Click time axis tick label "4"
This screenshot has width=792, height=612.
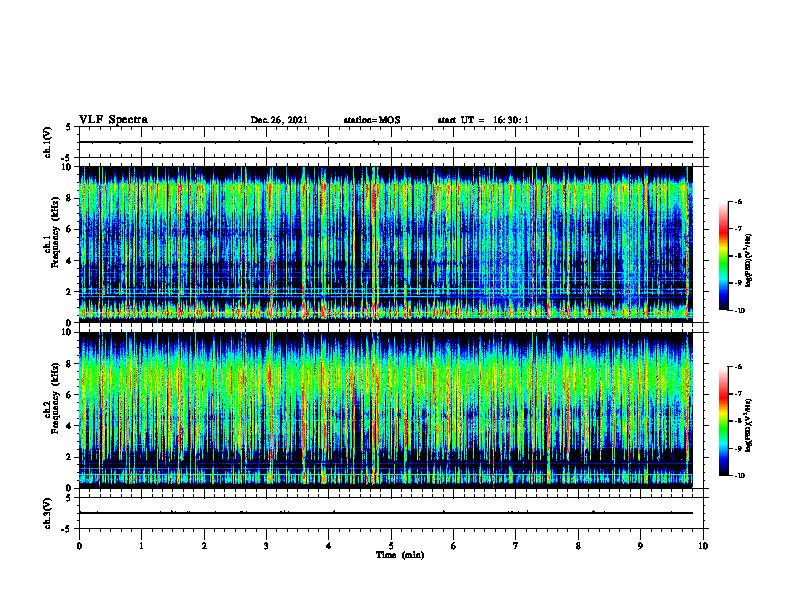tap(329, 546)
